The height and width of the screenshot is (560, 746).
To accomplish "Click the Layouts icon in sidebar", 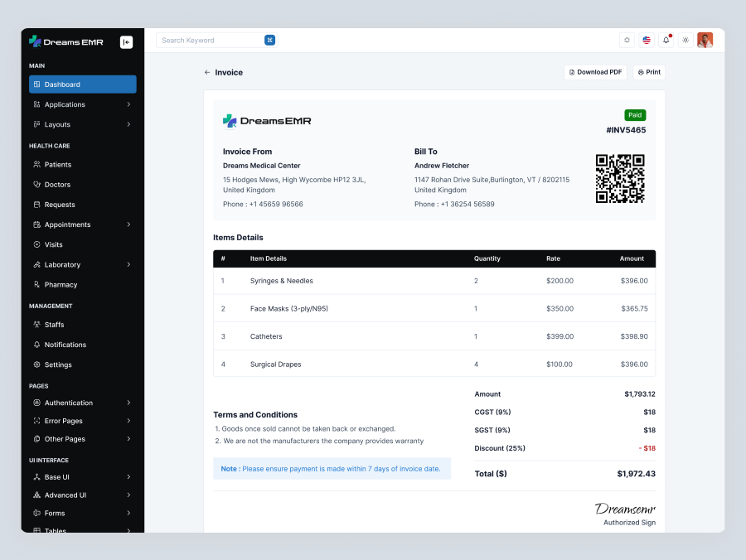I will click(x=36, y=124).
